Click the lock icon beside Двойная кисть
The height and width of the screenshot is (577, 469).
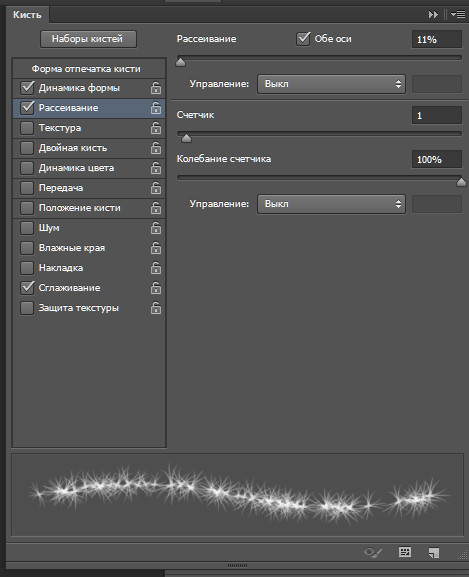click(x=156, y=148)
